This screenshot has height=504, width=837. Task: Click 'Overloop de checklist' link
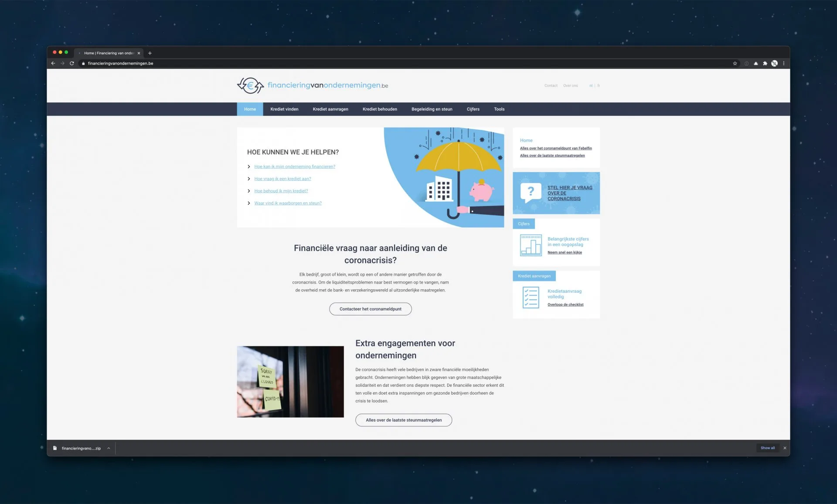(565, 305)
